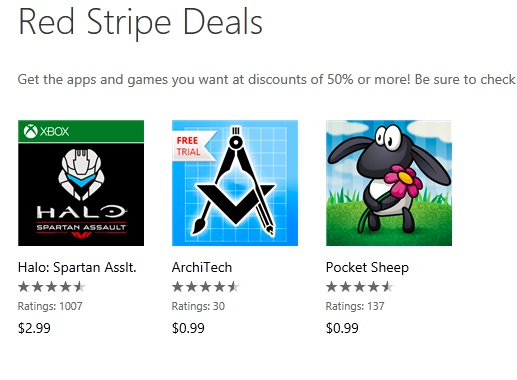
Task: Open the ArchiTech app tile image
Action: click(x=235, y=183)
